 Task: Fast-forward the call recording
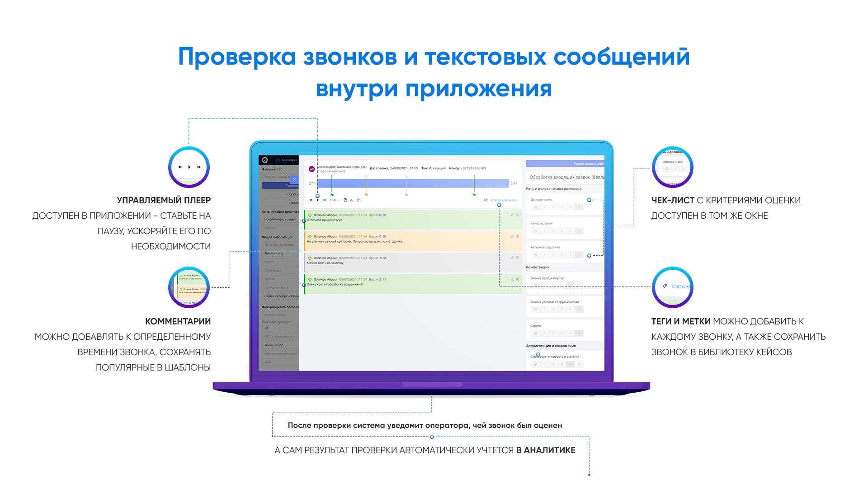pyautogui.click(x=325, y=200)
